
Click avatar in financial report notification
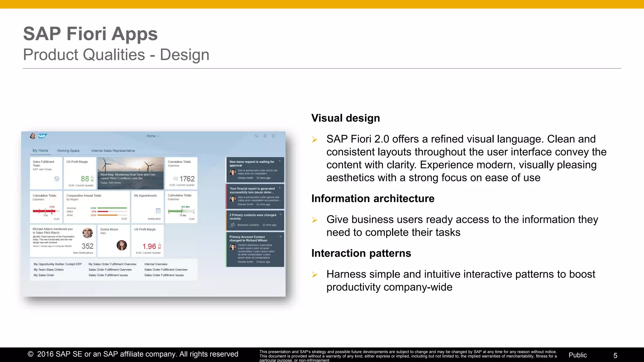click(233, 199)
